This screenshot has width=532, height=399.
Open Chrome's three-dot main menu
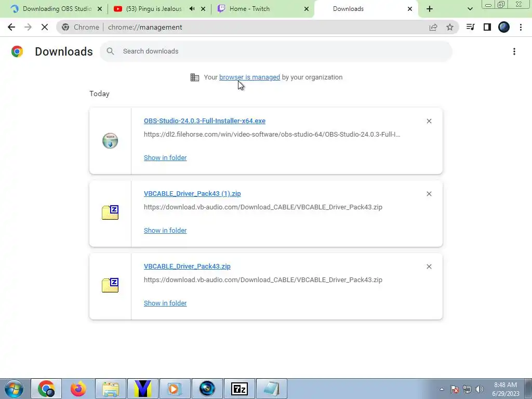tap(521, 27)
